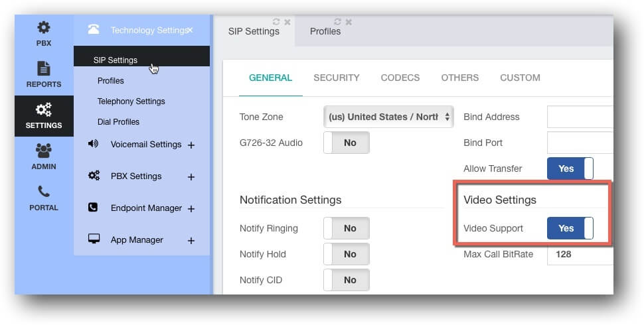This screenshot has height=325, width=644.
Task: Toggle Allow Transfer switch
Action: point(570,168)
